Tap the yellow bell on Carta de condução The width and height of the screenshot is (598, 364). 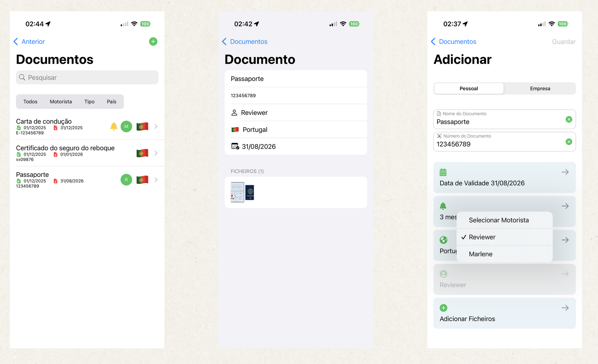pyautogui.click(x=114, y=127)
